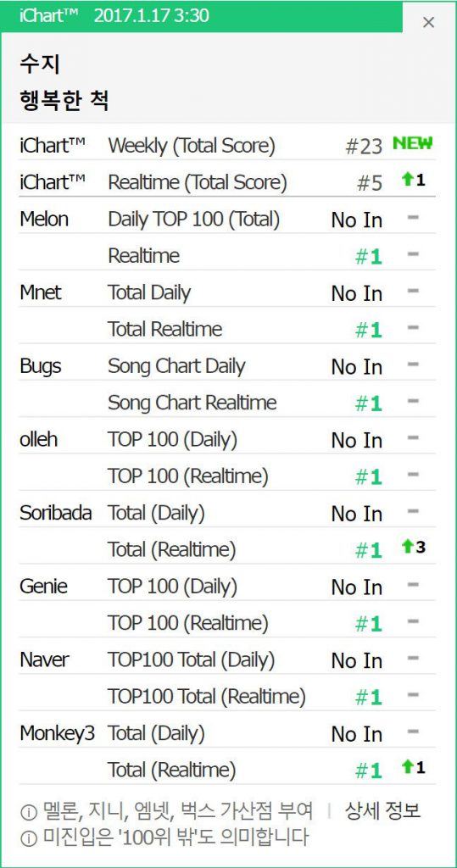Select the Mnet Total Realtime row
This screenshot has width=457, height=868.
[227, 330]
